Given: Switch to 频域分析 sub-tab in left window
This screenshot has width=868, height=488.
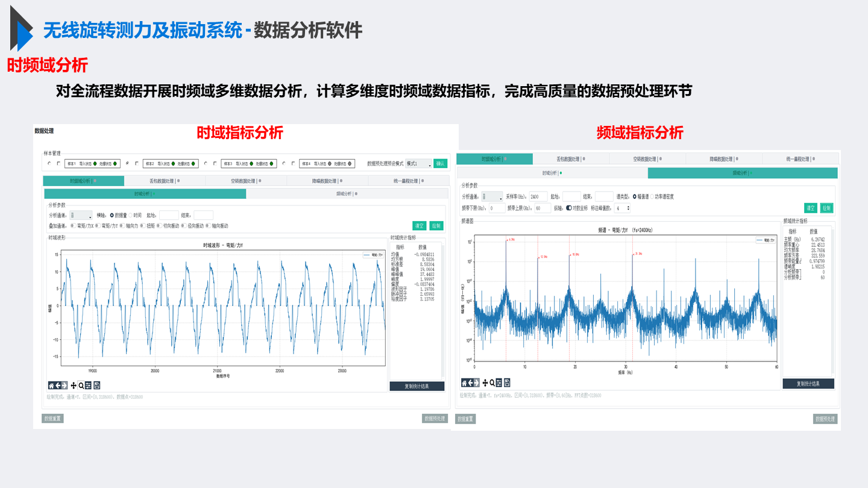Looking at the screenshot, I should [347, 193].
